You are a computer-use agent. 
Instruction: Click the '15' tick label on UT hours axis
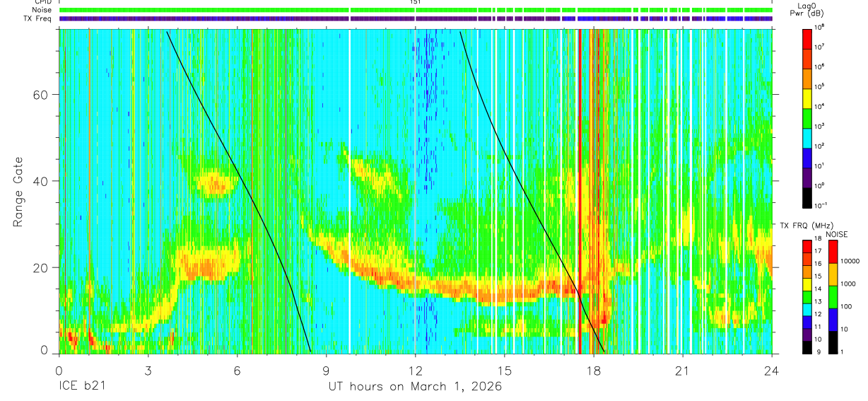505,371
